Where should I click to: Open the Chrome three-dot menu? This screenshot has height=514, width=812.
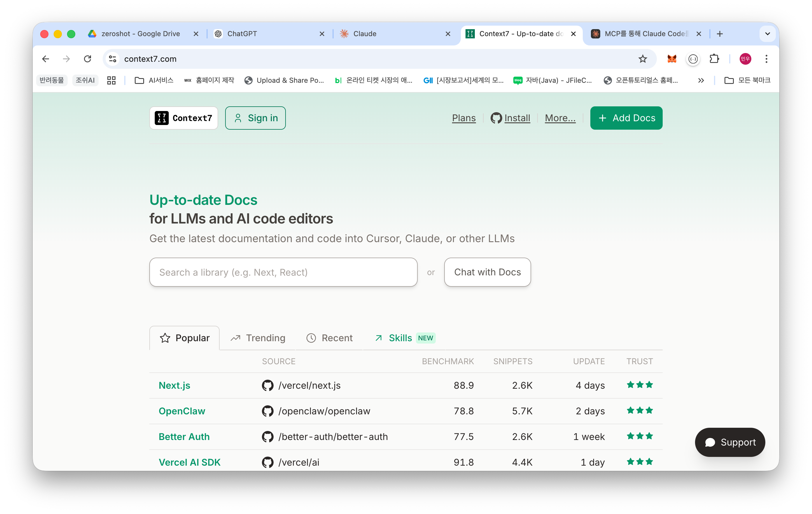coord(766,59)
